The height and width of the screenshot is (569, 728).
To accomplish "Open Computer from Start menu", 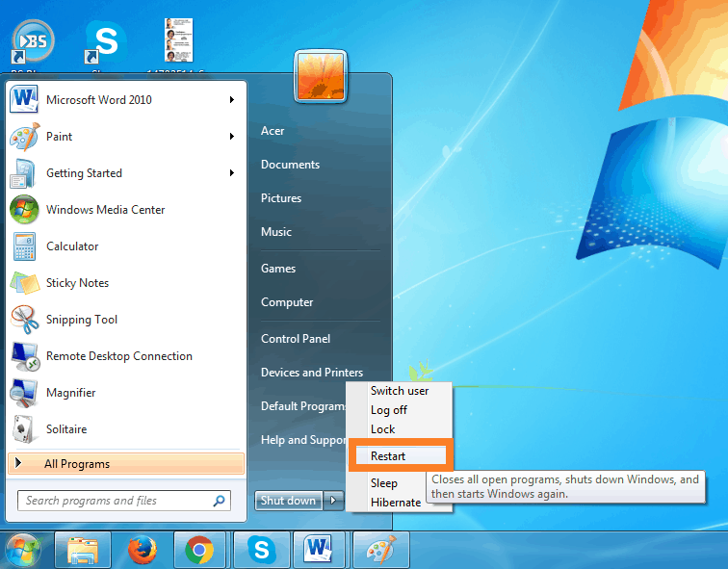I will click(x=287, y=302).
